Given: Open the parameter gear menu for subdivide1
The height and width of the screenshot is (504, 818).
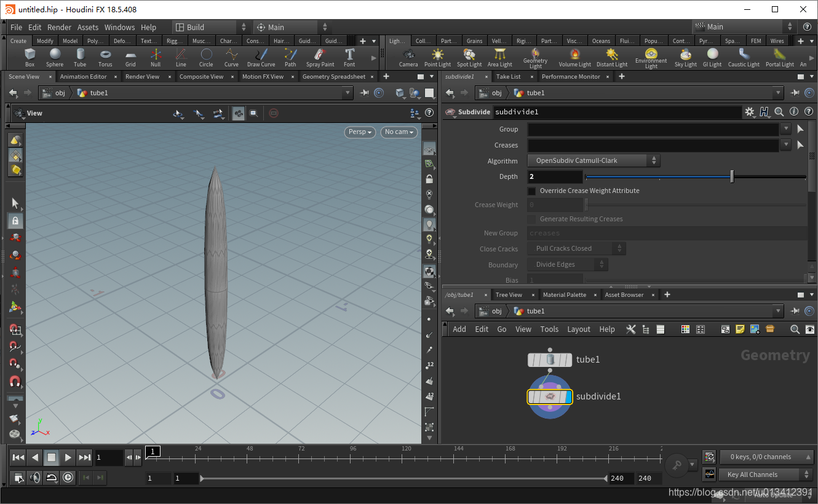Looking at the screenshot, I should point(749,112).
